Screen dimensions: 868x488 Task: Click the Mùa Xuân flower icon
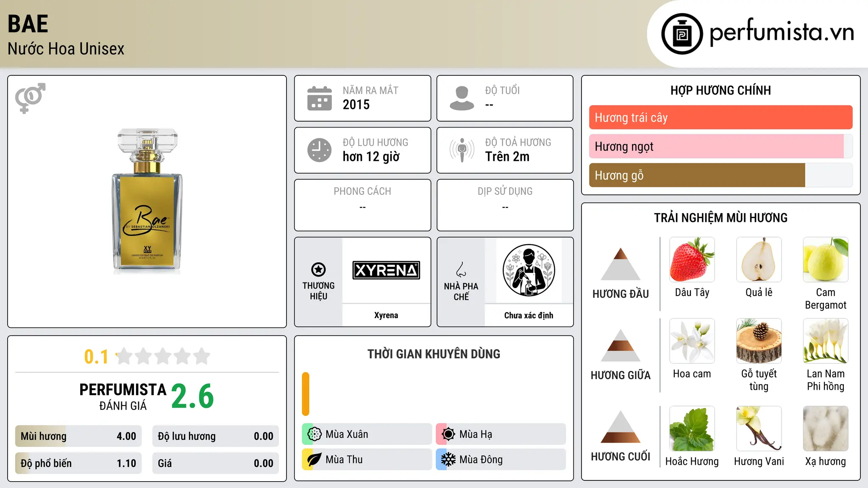314,434
